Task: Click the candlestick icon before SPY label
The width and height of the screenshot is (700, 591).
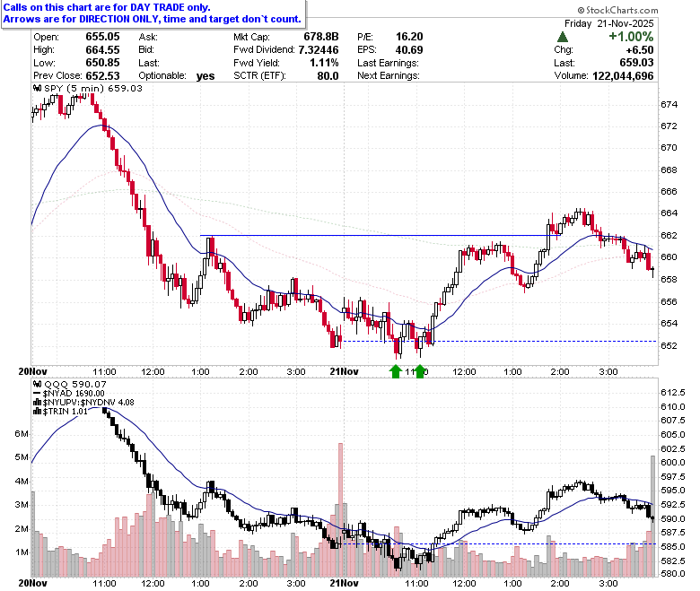Action: (x=38, y=88)
